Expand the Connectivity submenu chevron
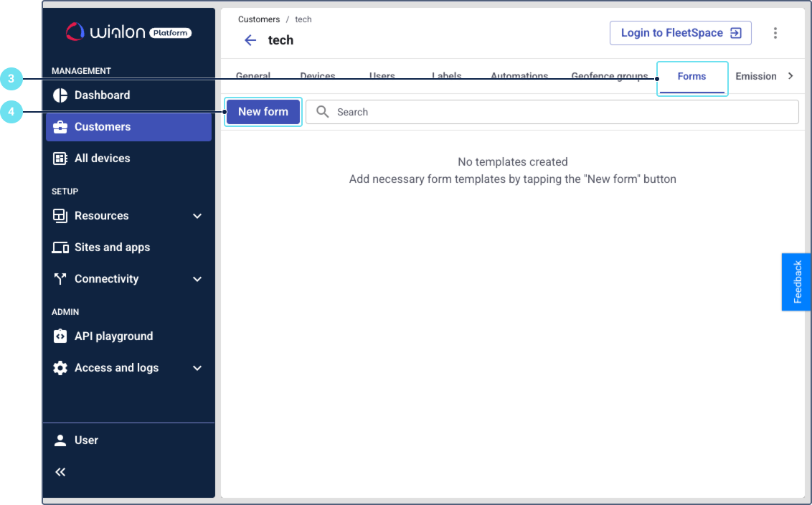 click(x=197, y=279)
